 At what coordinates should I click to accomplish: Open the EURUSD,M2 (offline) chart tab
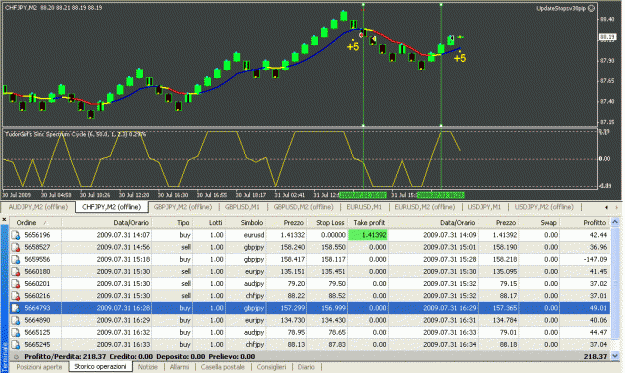pyautogui.click(x=425, y=207)
